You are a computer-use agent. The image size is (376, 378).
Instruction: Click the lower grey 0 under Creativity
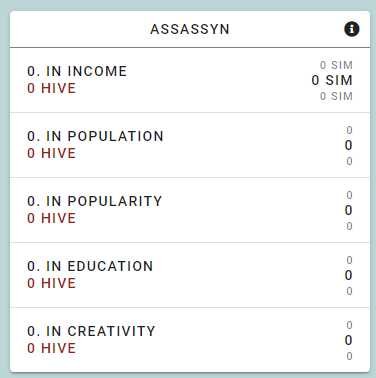point(349,356)
